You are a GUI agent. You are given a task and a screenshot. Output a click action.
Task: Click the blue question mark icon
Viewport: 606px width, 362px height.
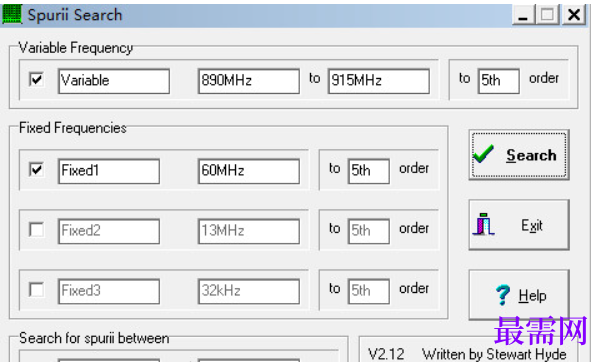click(503, 295)
